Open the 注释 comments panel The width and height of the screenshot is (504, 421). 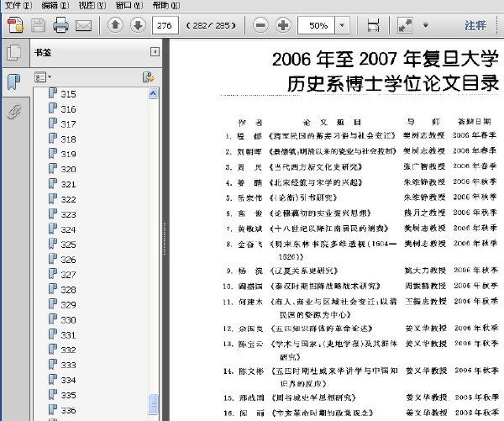click(475, 25)
